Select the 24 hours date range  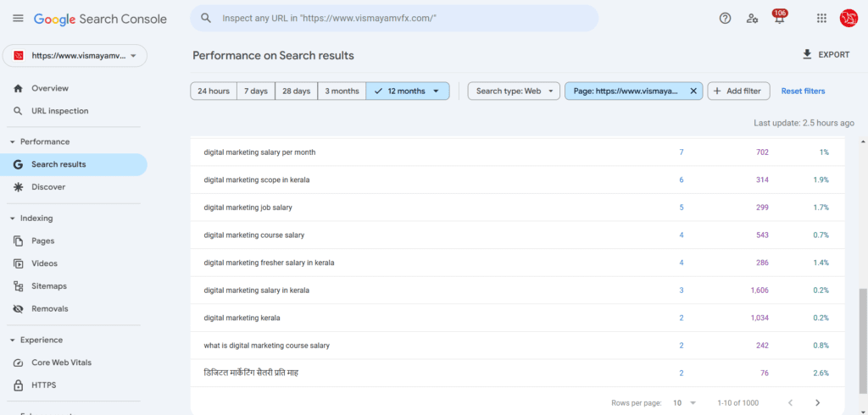(x=214, y=91)
